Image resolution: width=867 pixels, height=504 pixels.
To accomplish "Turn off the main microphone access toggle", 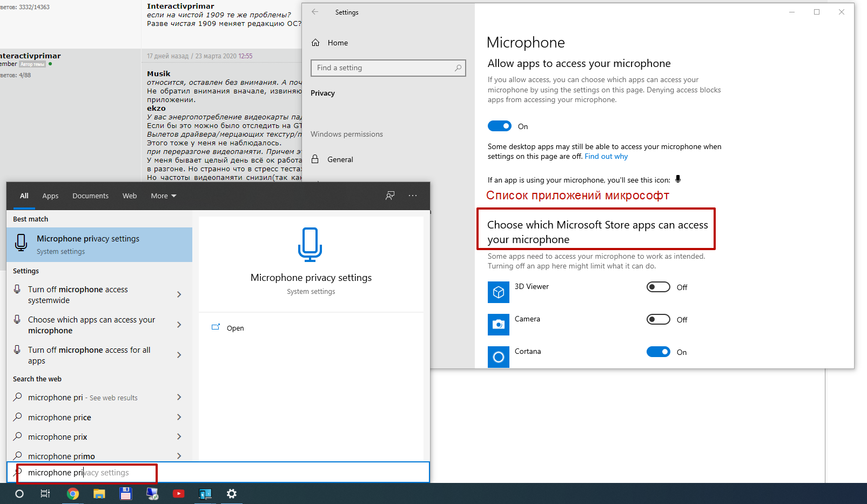I will click(x=500, y=126).
